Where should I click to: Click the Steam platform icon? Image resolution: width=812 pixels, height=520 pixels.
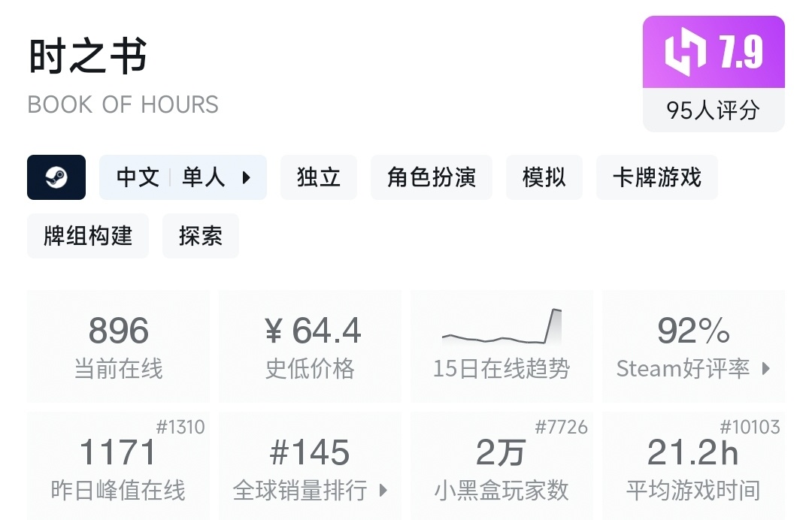pos(56,177)
